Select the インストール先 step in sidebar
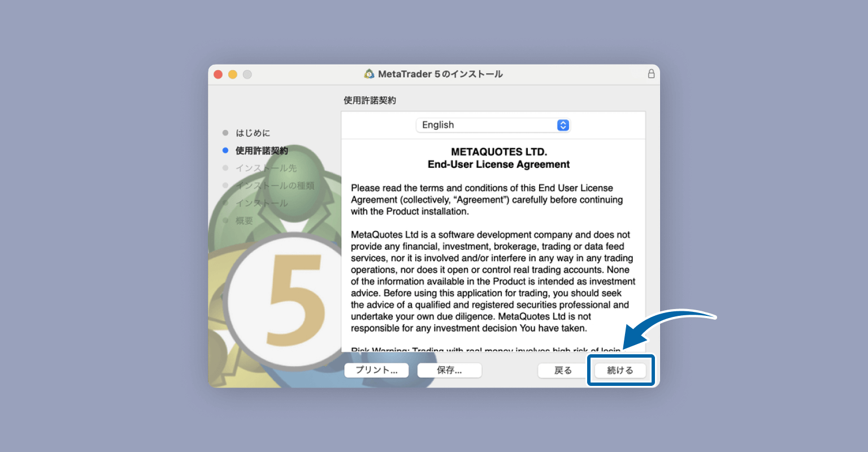This screenshot has width=868, height=452. point(266,168)
